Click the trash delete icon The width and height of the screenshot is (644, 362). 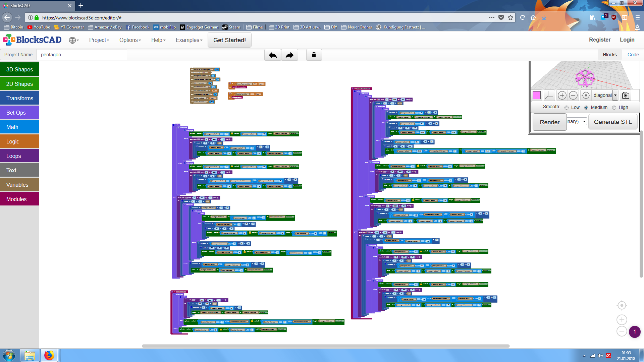(x=314, y=55)
